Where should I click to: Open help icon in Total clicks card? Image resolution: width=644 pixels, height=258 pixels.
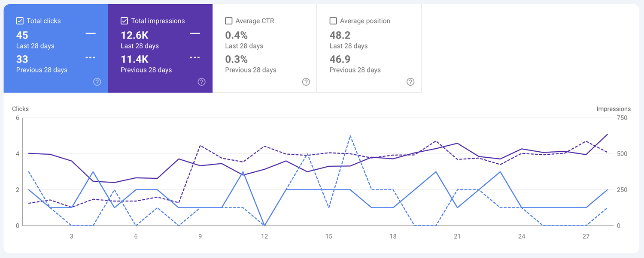[97, 82]
